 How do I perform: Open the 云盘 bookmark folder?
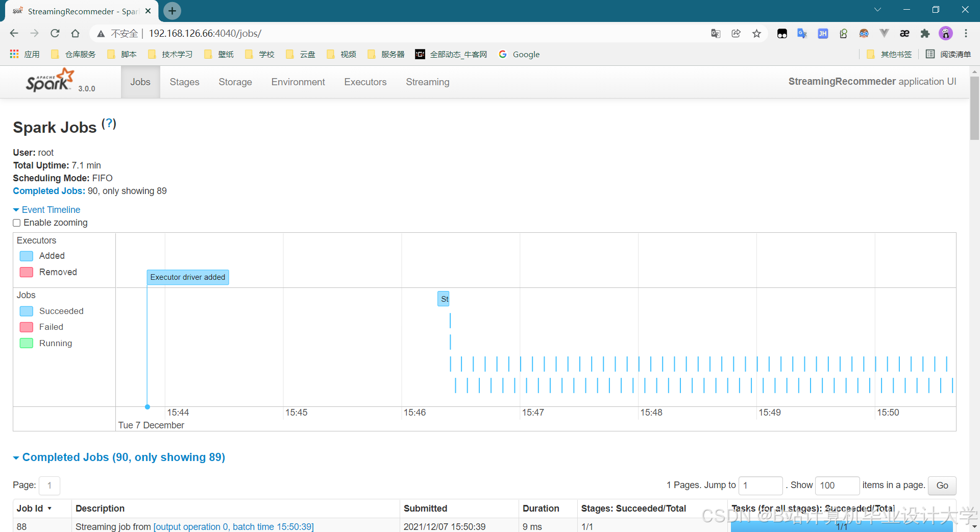coord(301,54)
